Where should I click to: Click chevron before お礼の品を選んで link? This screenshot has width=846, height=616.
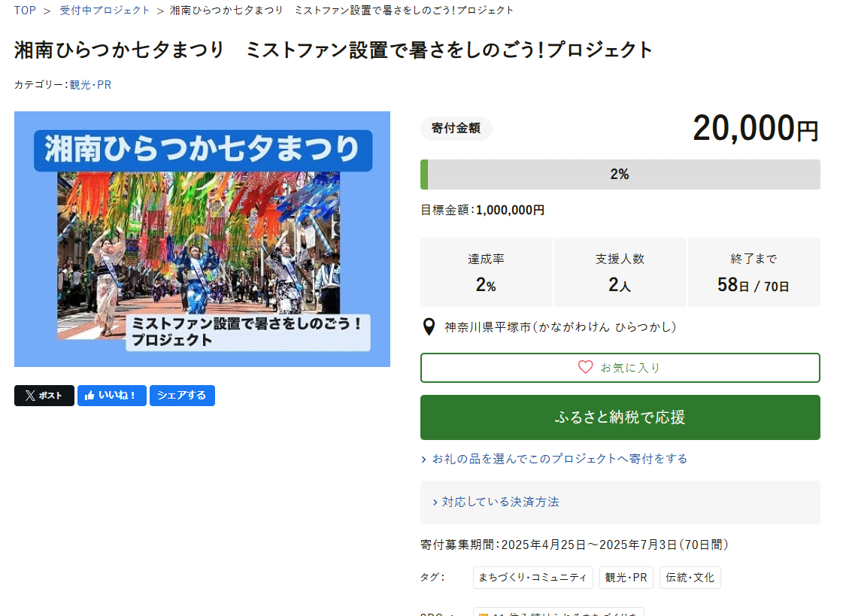pyautogui.click(x=425, y=459)
